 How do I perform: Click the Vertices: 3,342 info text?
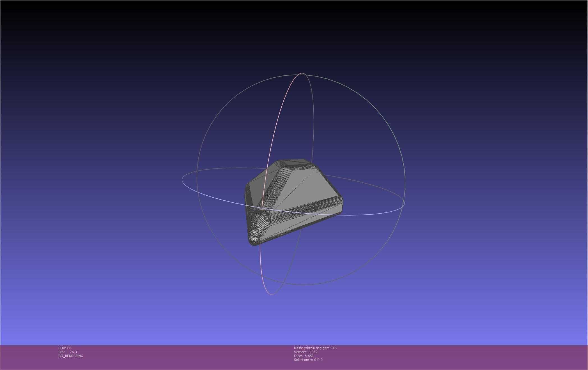tap(306, 352)
